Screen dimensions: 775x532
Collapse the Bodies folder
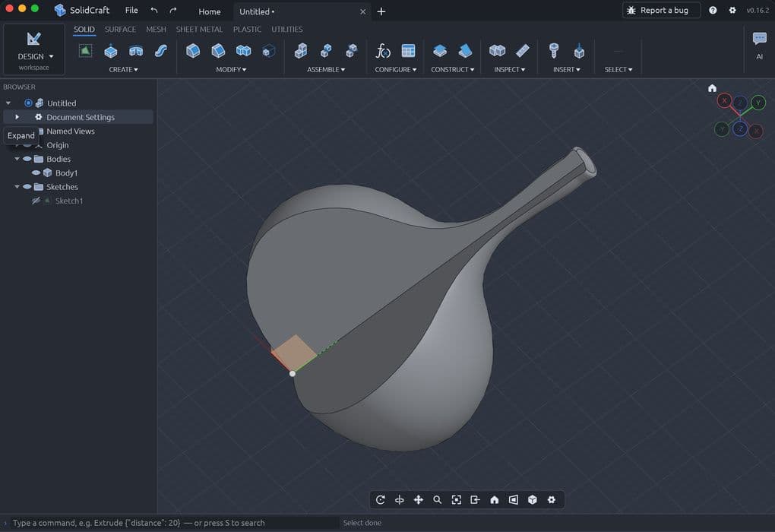(17, 159)
